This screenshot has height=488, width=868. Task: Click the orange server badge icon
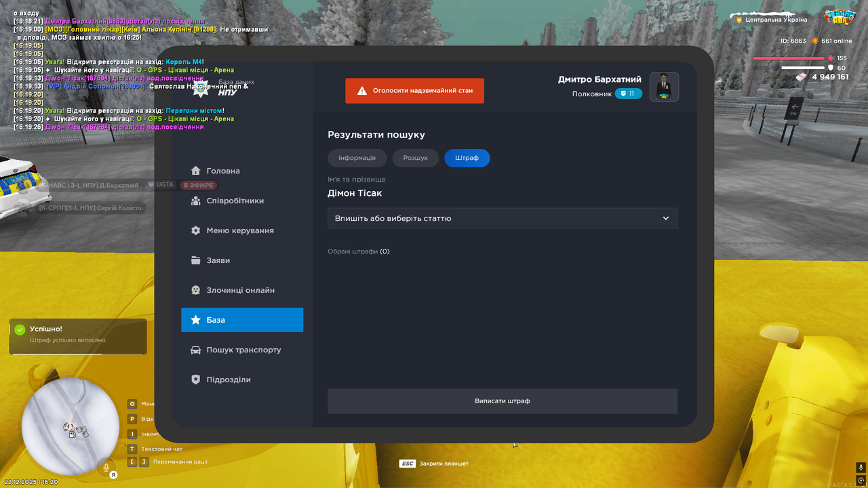coord(740,20)
